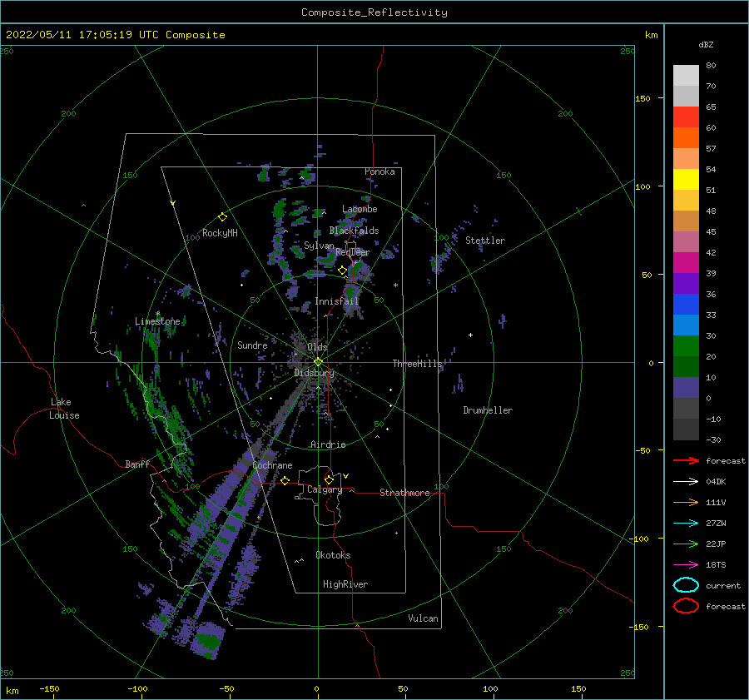The image size is (749, 700).
Task: Click the Strathmore town label
Action: [404, 493]
